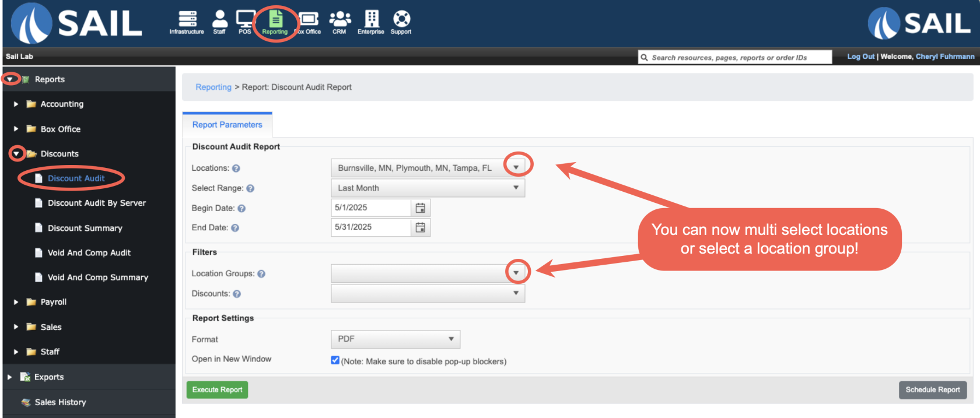Open Void And Comp Summary report
The image size is (980, 418).
click(98, 278)
